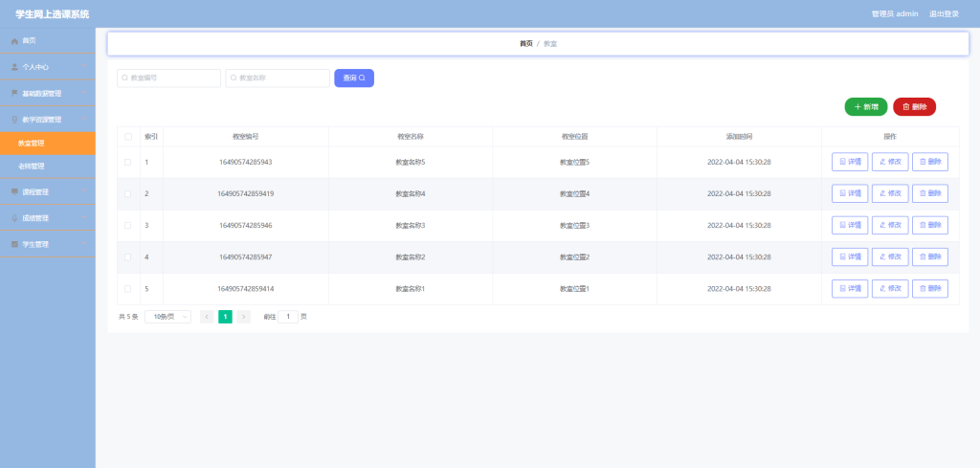Click the 学生管理 sidebar icon
The width and height of the screenshot is (980, 468).
coord(15,244)
